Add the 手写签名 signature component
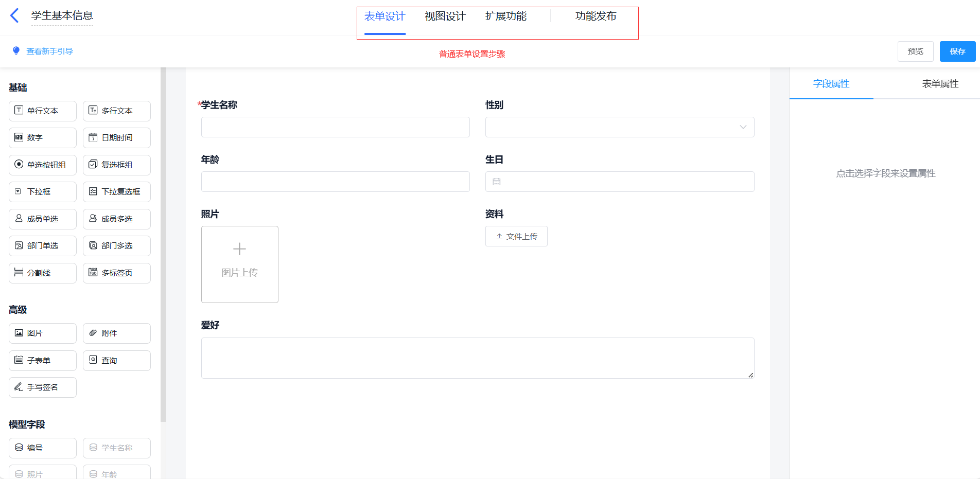 pyautogui.click(x=43, y=387)
